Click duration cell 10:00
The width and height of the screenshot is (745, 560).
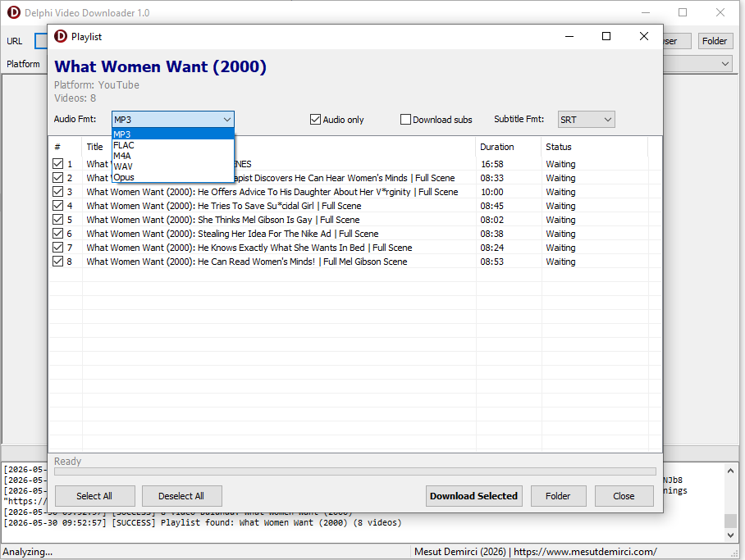(491, 192)
